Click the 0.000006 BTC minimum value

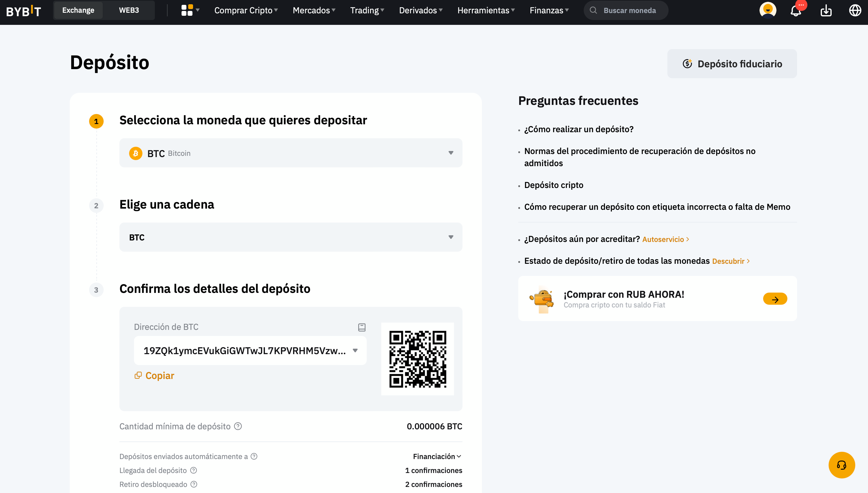tap(435, 426)
